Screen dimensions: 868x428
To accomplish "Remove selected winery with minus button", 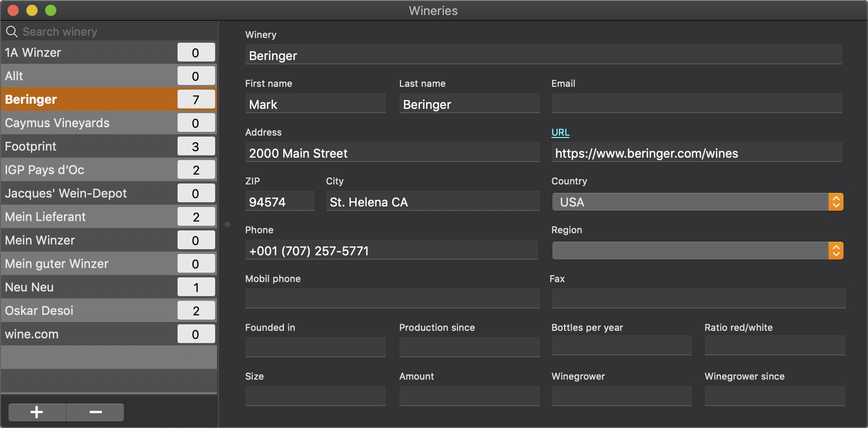I will tap(95, 412).
